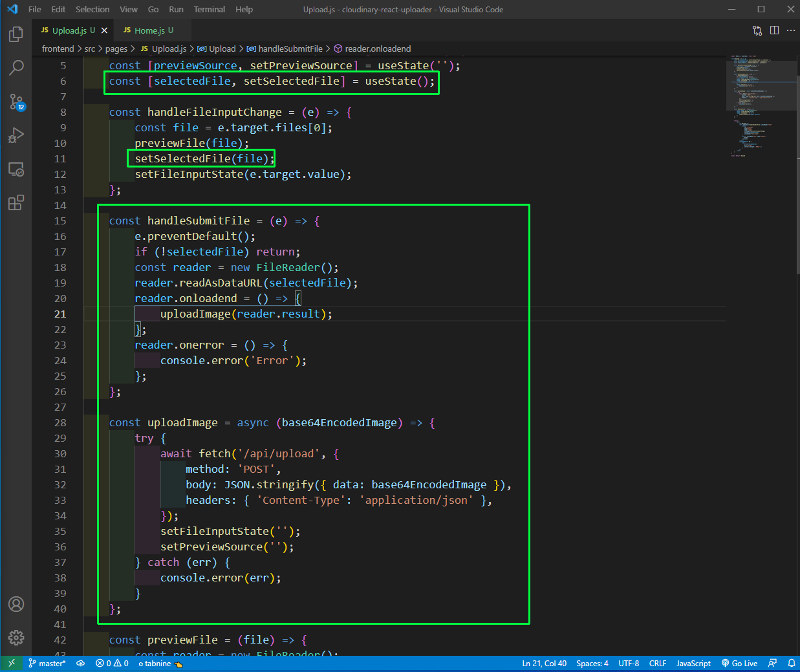Click on const previewFile line 42
The height and width of the screenshot is (672, 800).
pyautogui.click(x=208, y=640)
